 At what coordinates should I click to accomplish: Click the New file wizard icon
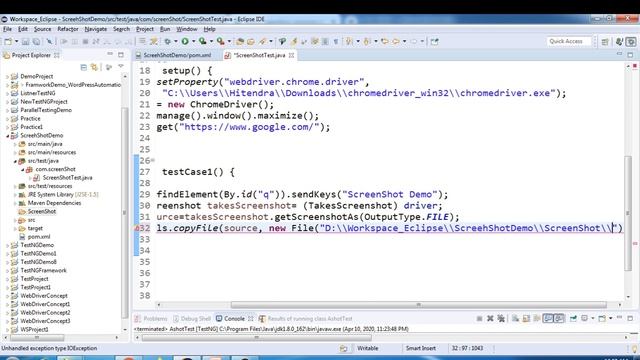coord(8,42)
